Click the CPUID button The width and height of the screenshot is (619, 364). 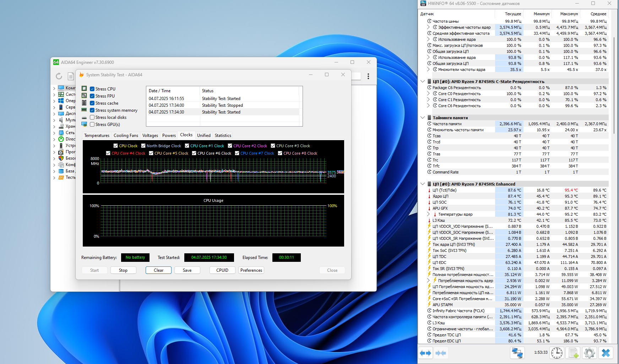[x=222, y=270]
